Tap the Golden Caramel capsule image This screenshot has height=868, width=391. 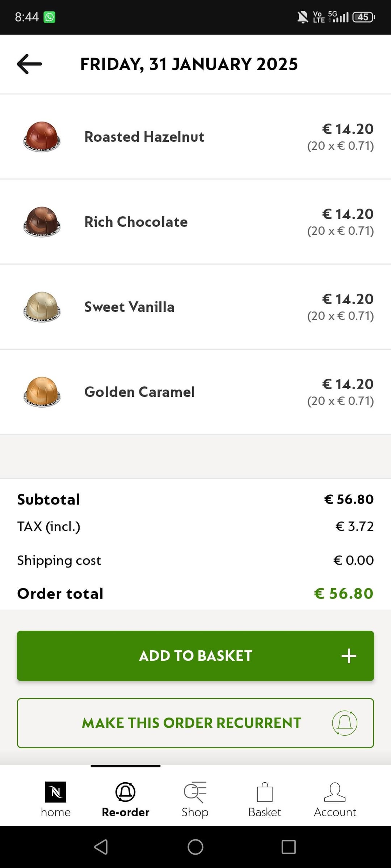pos(42,392)
